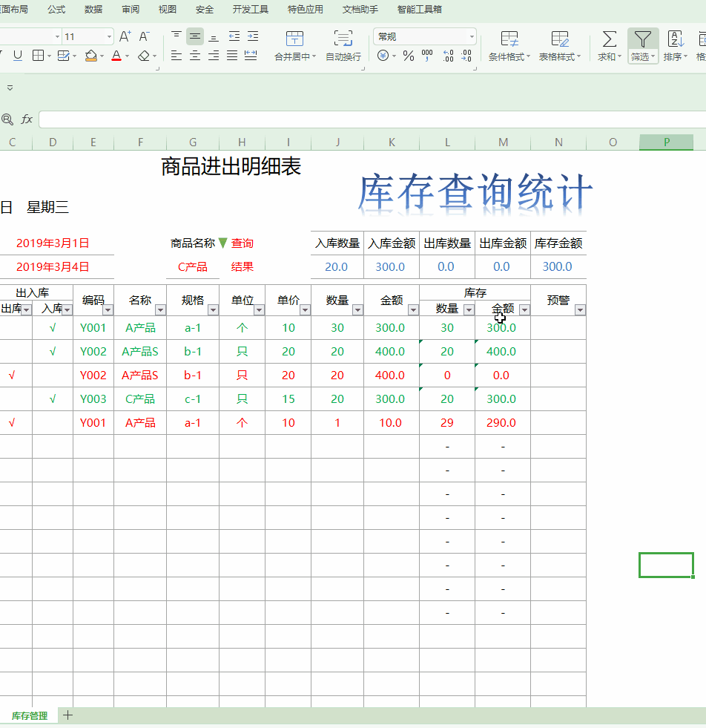Decrease the indent level
The width and height of the screenshot is (706, 728).
234,36
